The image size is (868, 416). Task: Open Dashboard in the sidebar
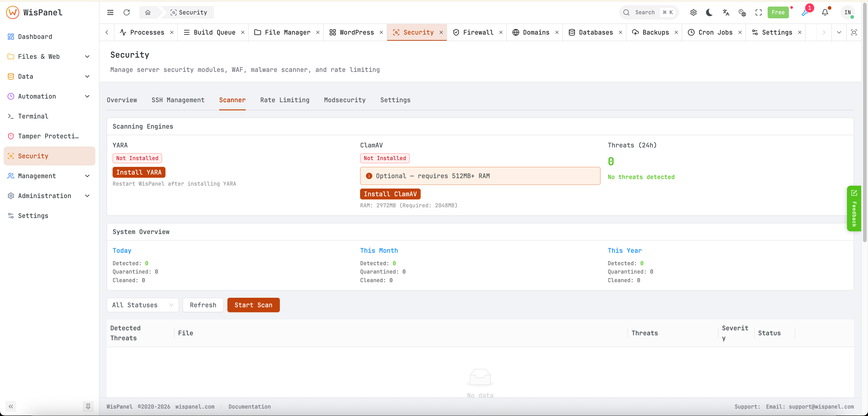[x=49, y=36]
